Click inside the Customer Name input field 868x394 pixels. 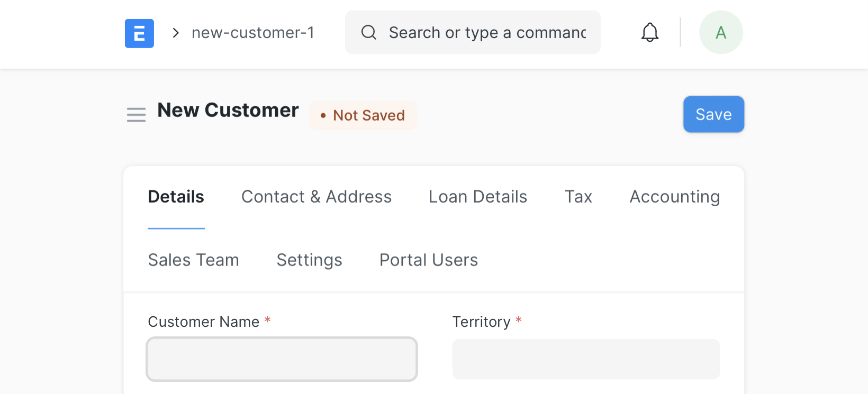282,359
